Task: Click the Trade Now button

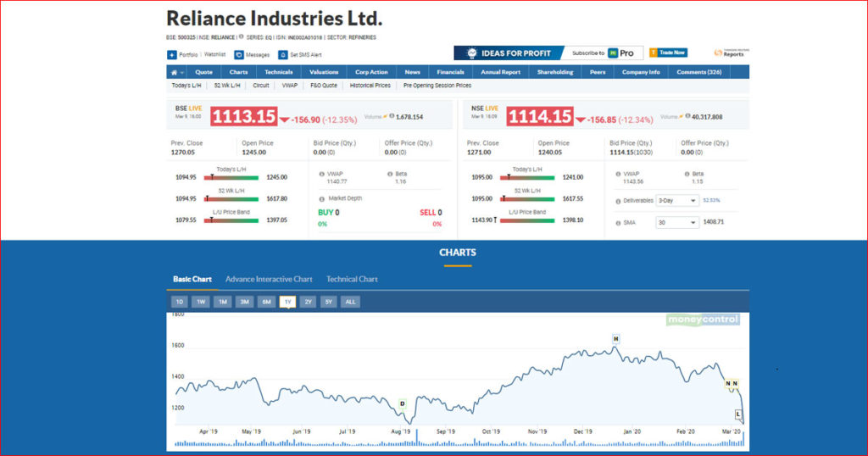Action: pyautogui.click(x=668, y=53)
